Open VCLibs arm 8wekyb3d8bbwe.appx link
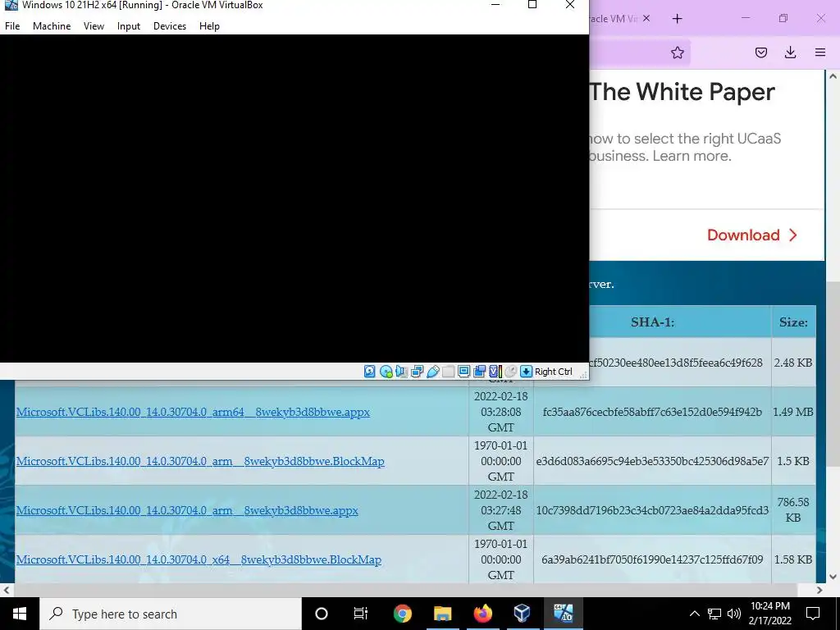The image size is (840, 630). (x=187, y=510)
